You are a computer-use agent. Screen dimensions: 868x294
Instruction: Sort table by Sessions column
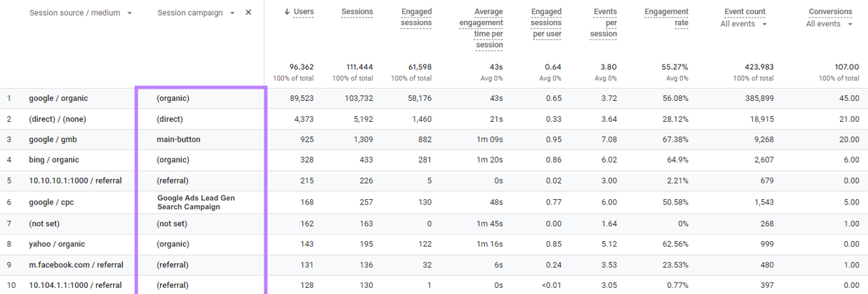[x=357, y=12]
